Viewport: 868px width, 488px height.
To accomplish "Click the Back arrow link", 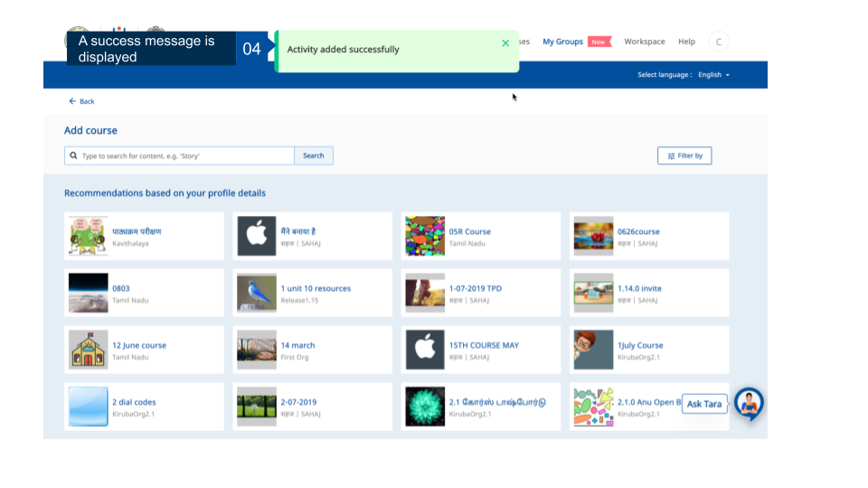I will click(81, 101).
